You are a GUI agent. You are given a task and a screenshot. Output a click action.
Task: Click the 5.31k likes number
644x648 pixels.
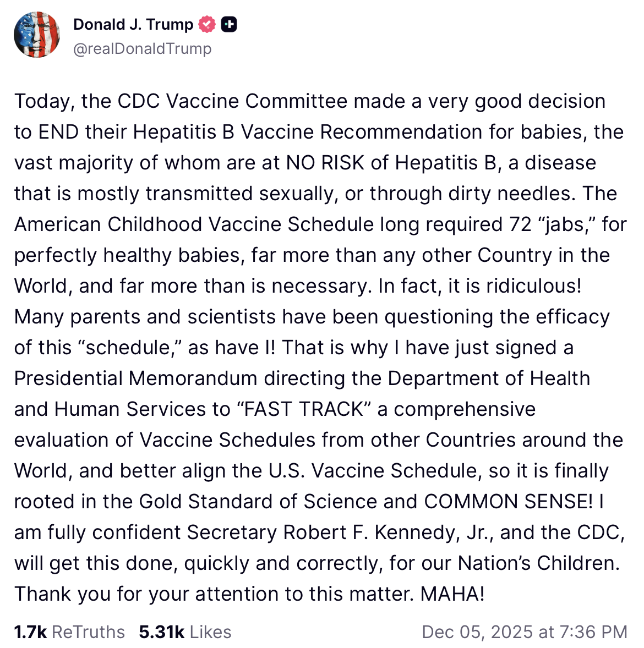(x=161, y=632)
